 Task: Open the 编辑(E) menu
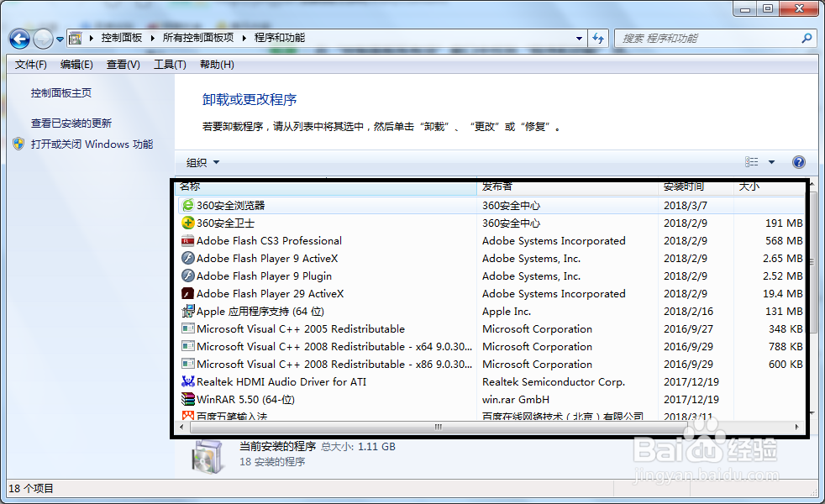(76, 64)
